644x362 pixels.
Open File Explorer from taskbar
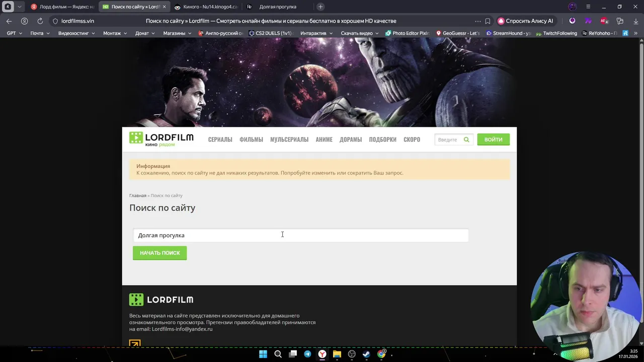pyautogui.click(x=337, y=354)
